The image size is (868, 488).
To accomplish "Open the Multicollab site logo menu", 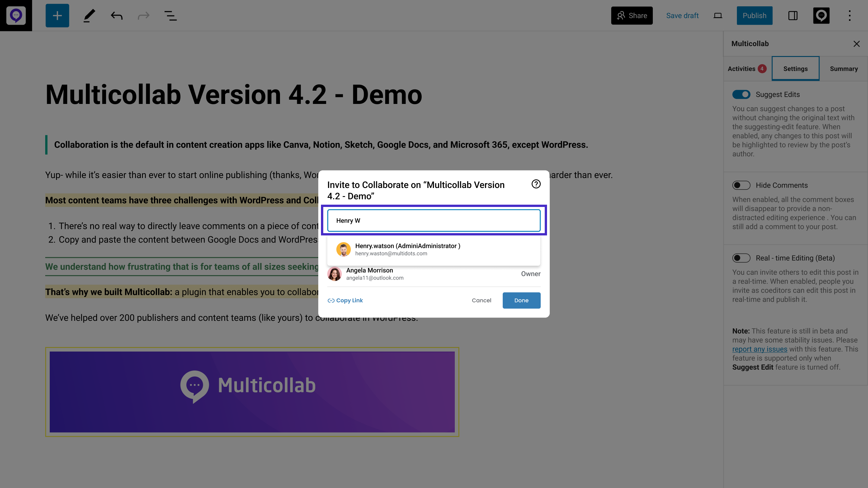I will click(16, 15).
